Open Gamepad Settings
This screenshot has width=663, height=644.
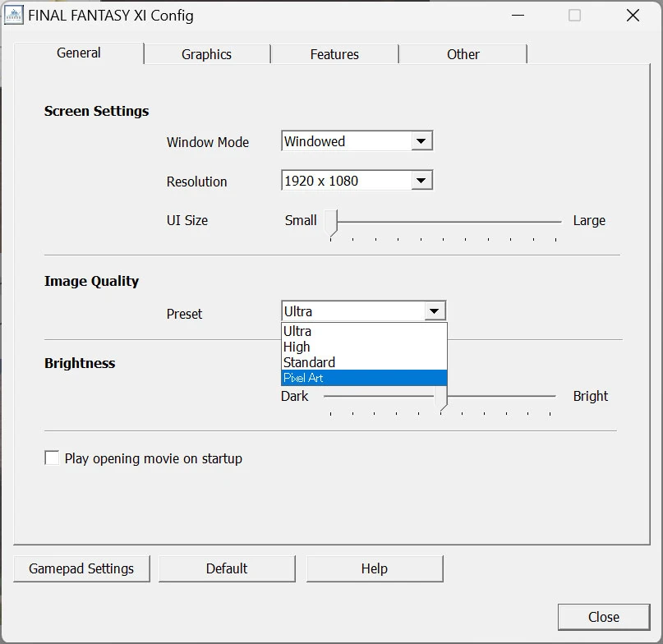tap(81, 568)
